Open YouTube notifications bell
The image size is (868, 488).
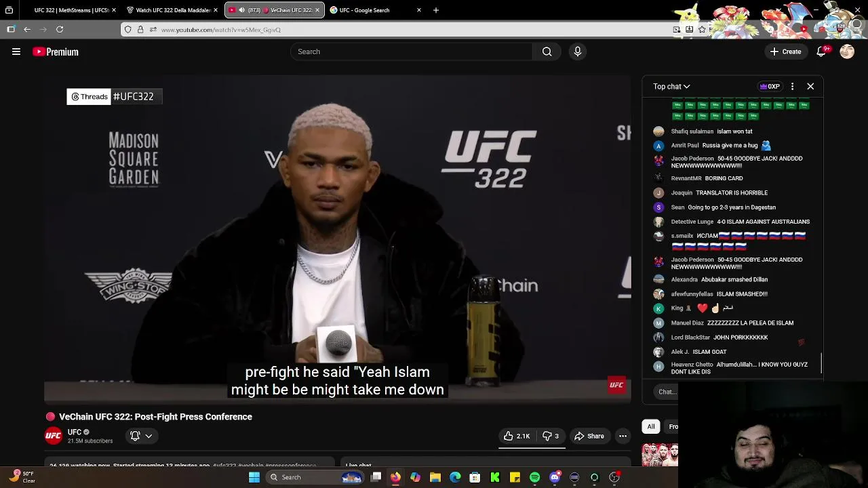coord(822,52)
